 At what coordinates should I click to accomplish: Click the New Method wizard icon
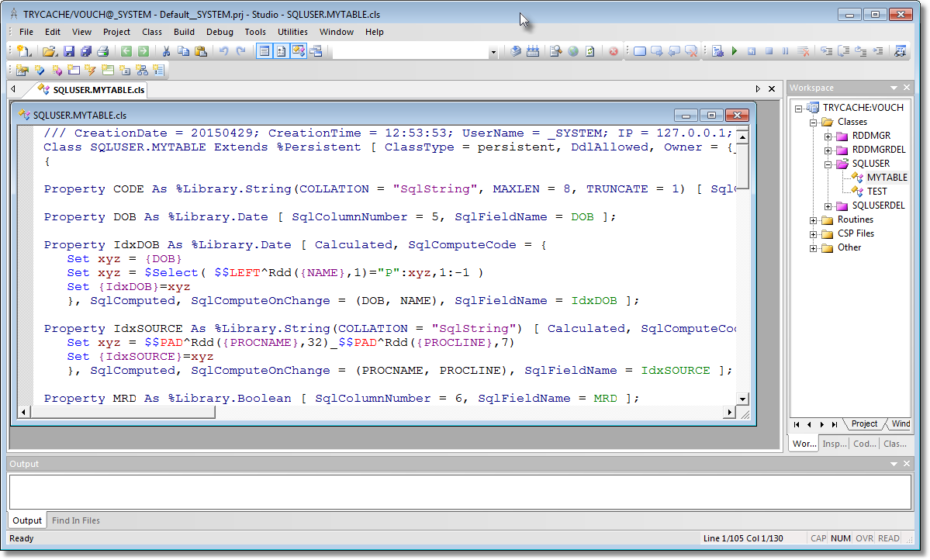57,71
